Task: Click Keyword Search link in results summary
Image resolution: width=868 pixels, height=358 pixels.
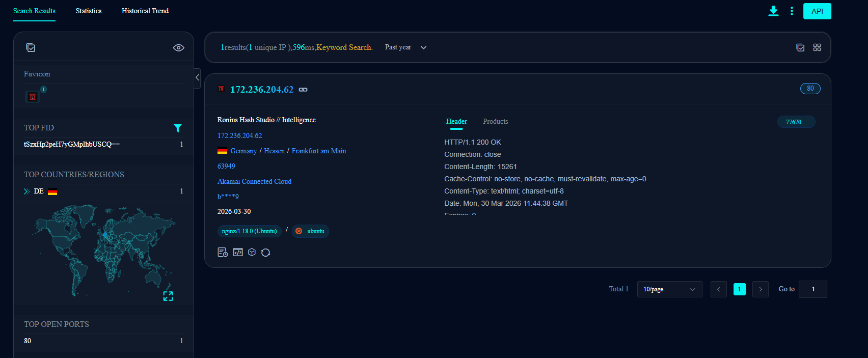Action: pos(344,47)
